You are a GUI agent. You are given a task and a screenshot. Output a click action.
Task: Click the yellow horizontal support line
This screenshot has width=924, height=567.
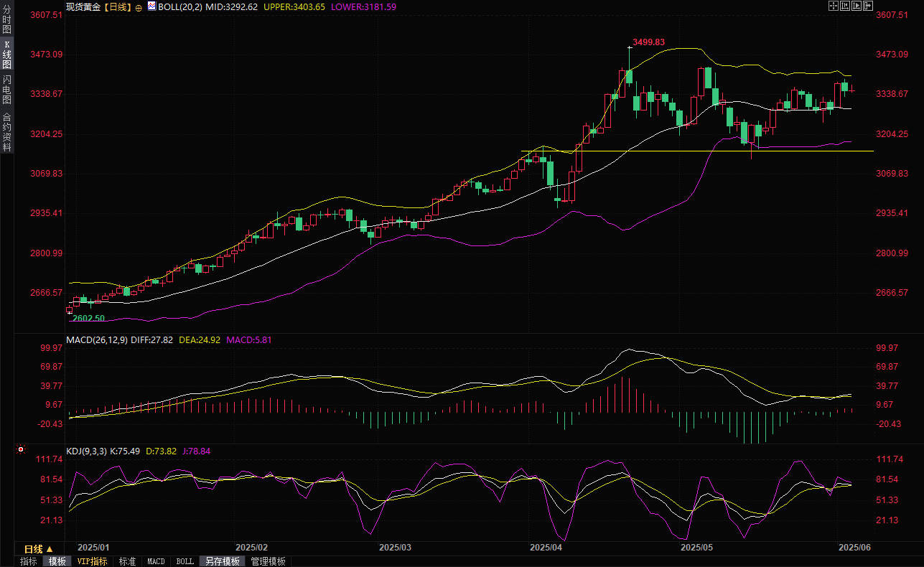697,151
